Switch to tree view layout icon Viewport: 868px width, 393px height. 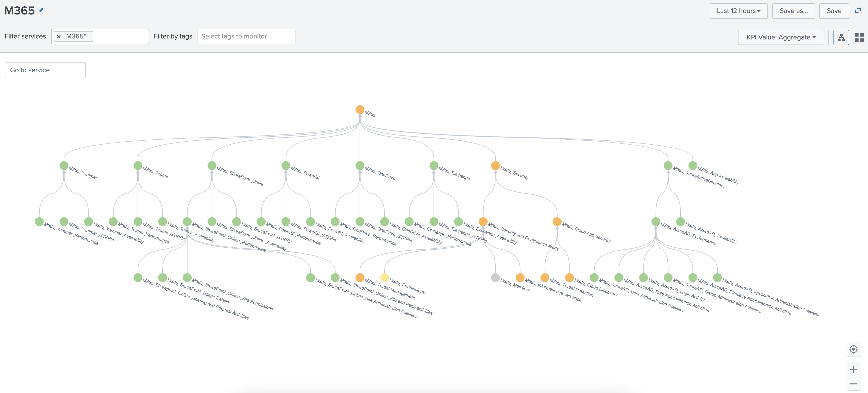pyautogui.click(x=841, y=37)
